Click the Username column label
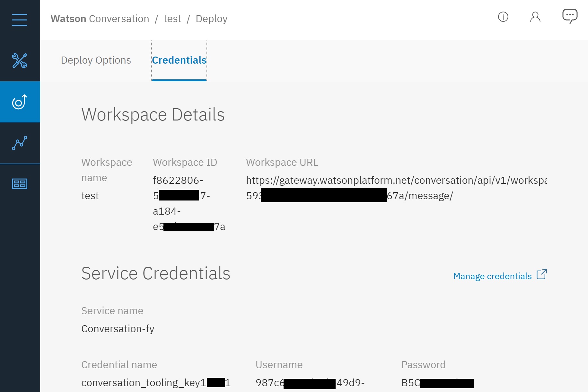Image resolution: width=588 pixels, height=392 pixels. (279, 365)
